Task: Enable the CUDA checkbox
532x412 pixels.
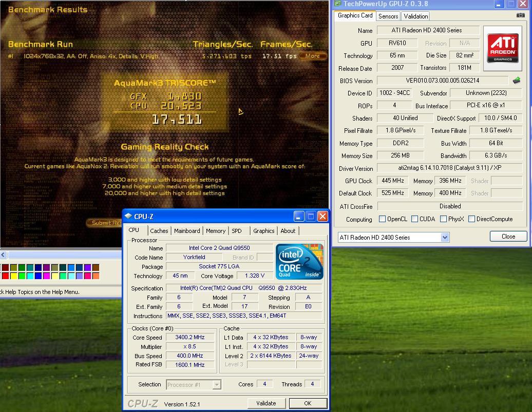Action: click(x=414, y=219)
